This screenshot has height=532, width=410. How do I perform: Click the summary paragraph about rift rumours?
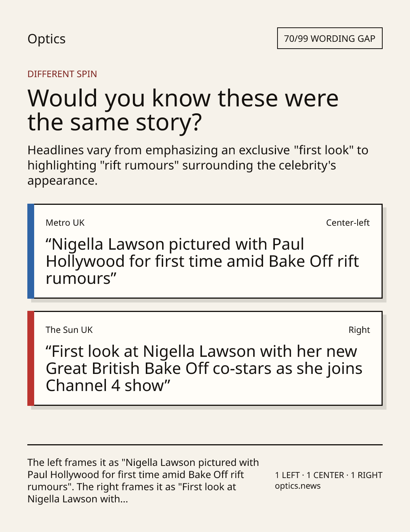(x=198, y=165)
